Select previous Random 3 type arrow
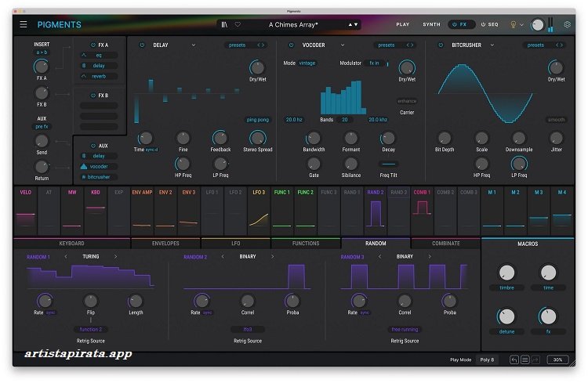Screen dimensions: 588x383 pyautogui.click(x=379, y=257)
